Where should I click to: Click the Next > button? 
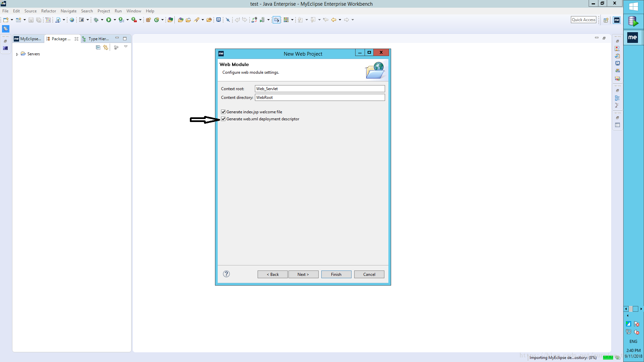tap(303, 274)
